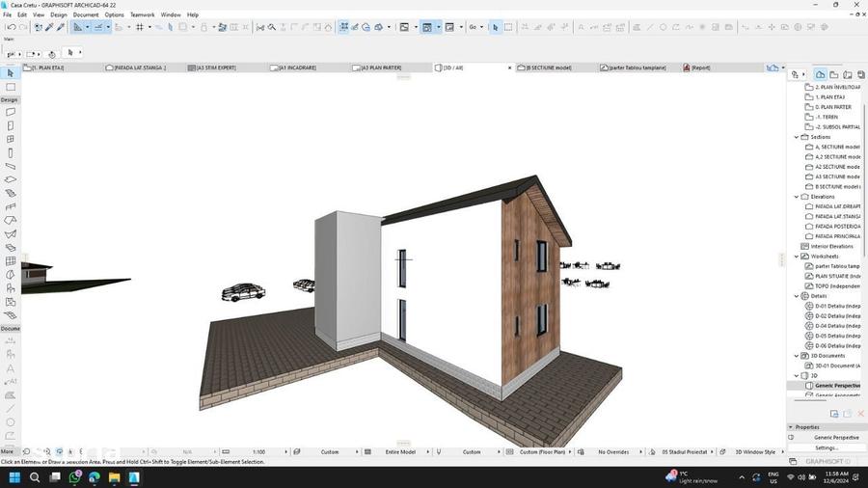Open the View Map icon in Navigator

click(833, 74)
